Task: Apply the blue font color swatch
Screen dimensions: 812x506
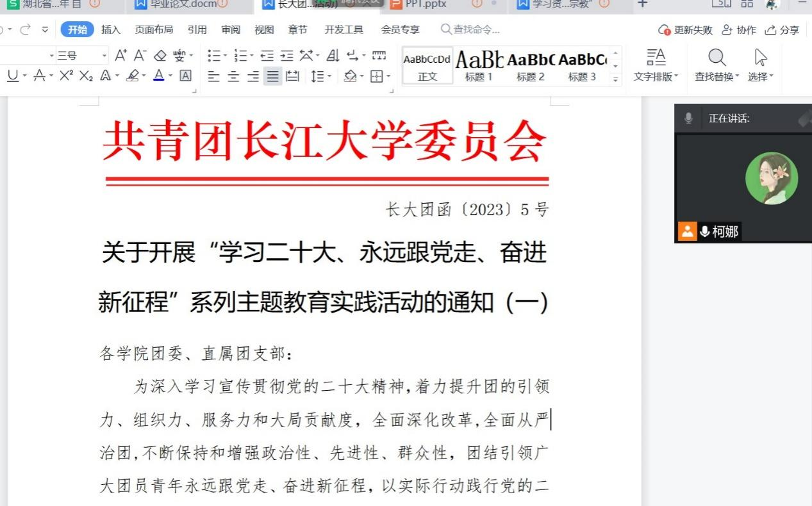Action: 158,76
